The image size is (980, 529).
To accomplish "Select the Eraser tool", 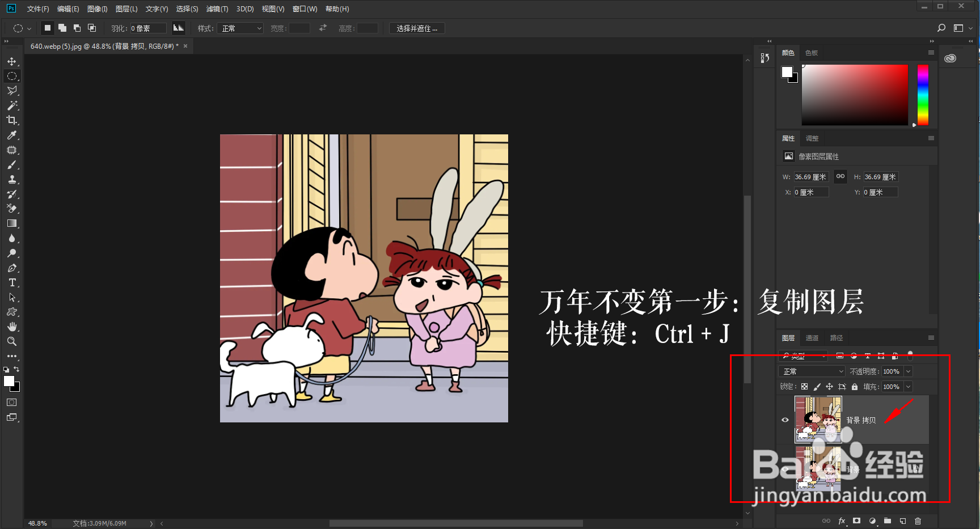I will (12, 209).
